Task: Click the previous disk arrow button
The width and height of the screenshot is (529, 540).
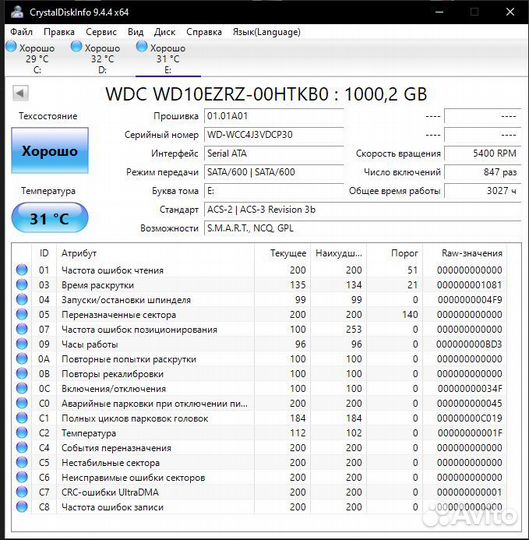Action: (x=20, y=93)
